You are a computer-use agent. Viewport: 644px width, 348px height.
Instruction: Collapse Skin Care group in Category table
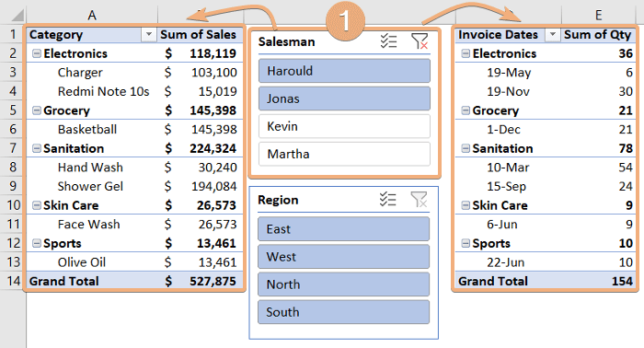click(37, 205)
